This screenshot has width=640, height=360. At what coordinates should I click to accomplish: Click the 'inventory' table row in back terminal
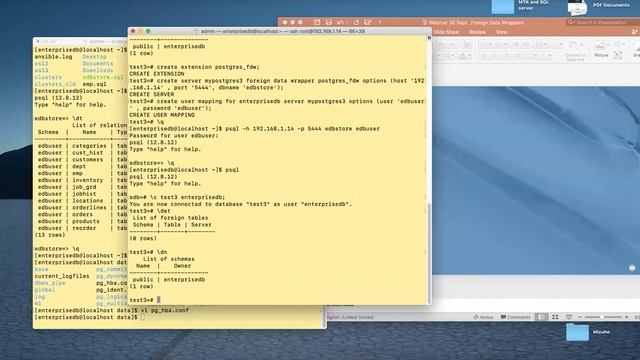coord(81,180)
